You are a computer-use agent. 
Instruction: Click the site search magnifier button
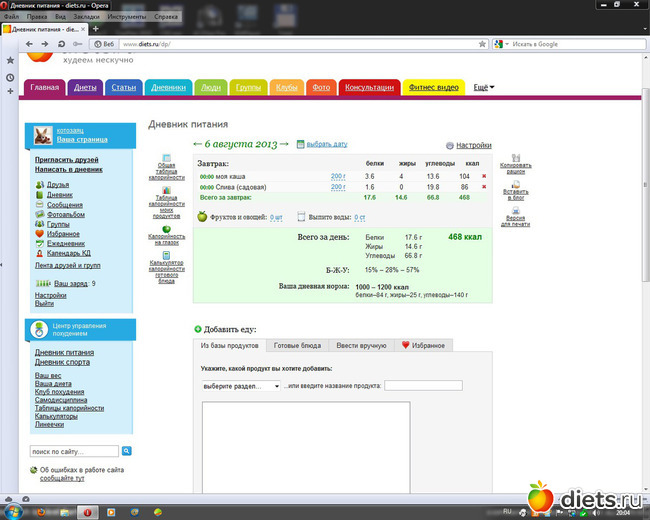click(126, 452)
